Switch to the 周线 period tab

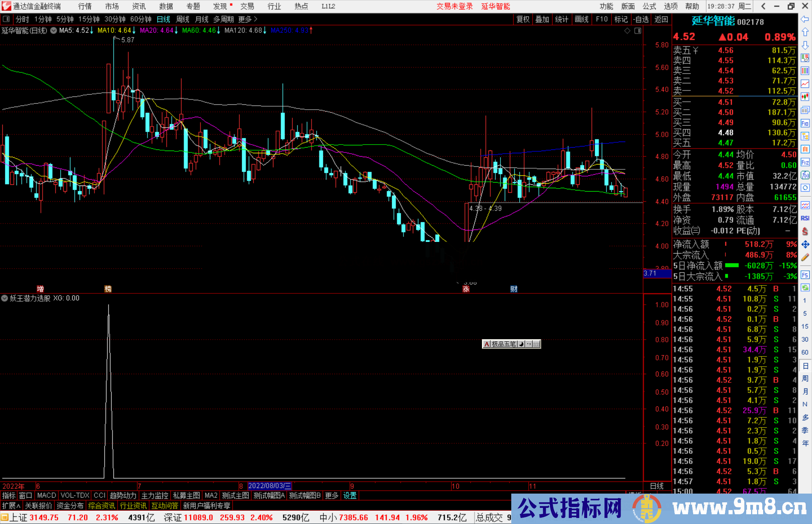click(183, 19)
